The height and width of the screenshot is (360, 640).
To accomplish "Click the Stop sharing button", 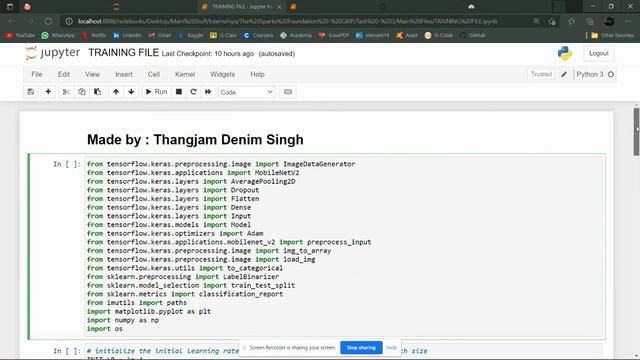I will [361, 348].
